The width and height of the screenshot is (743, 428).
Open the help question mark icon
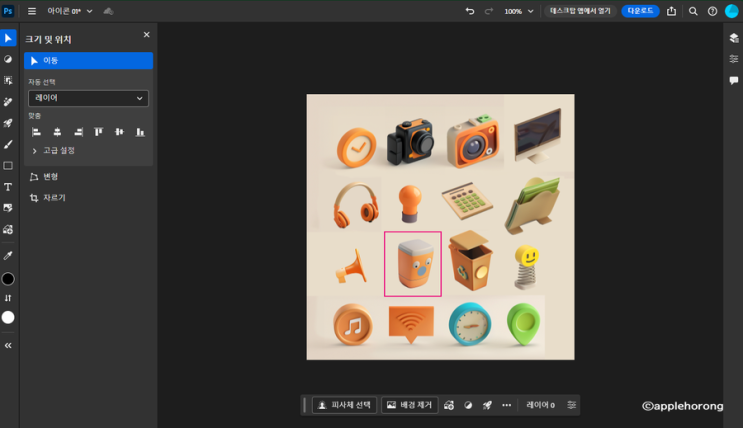[712, 11]
